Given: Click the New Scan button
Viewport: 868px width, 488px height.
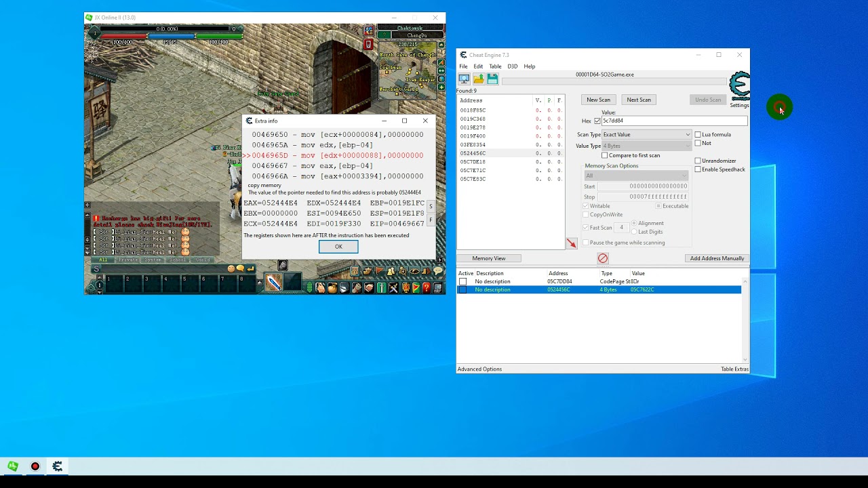Looking at the screenshot, I should pyautogui.click(x=598, y=100).
